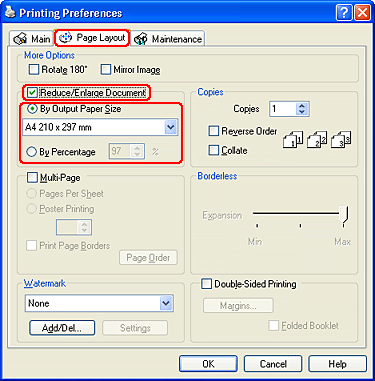Viewport: 375px width, 381px height.
Task: Enable the Rotate 180° checkbox
Action: 34,70
